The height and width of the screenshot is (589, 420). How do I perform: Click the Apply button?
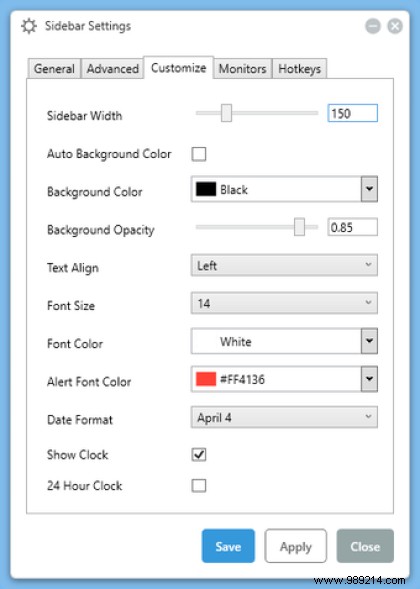[x=296, y=546]
